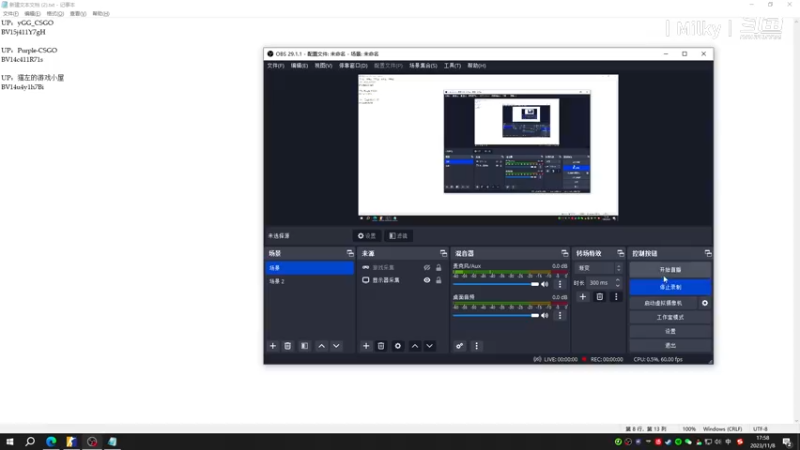Open Microsoft Edge from taskbar
The image size is (800, 450).
[x=51, y=442]
